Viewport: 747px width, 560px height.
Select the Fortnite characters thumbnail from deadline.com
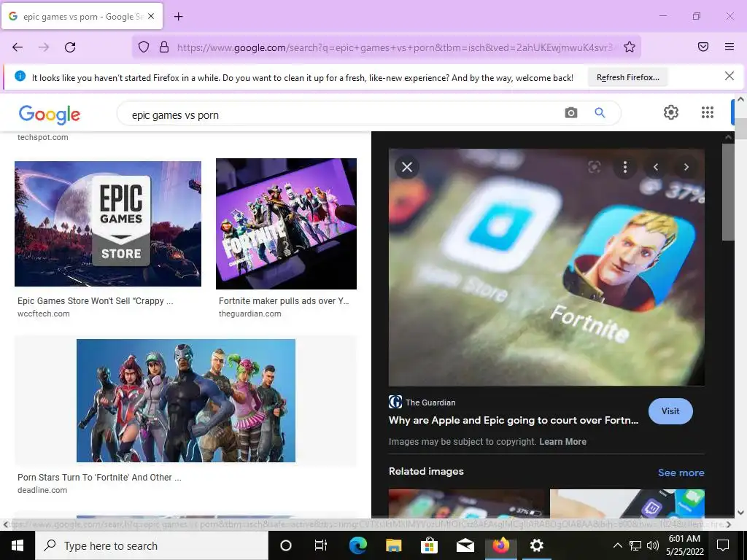[x=186, y=400]
